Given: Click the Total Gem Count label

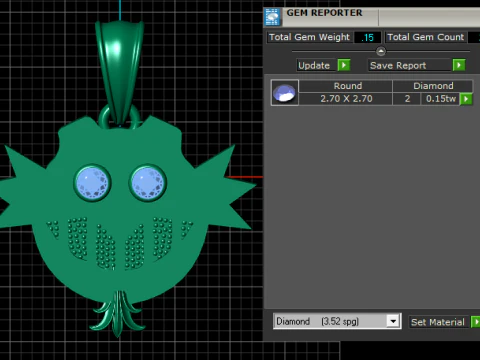Looking at the screenshot, I should tap(426, 37).
